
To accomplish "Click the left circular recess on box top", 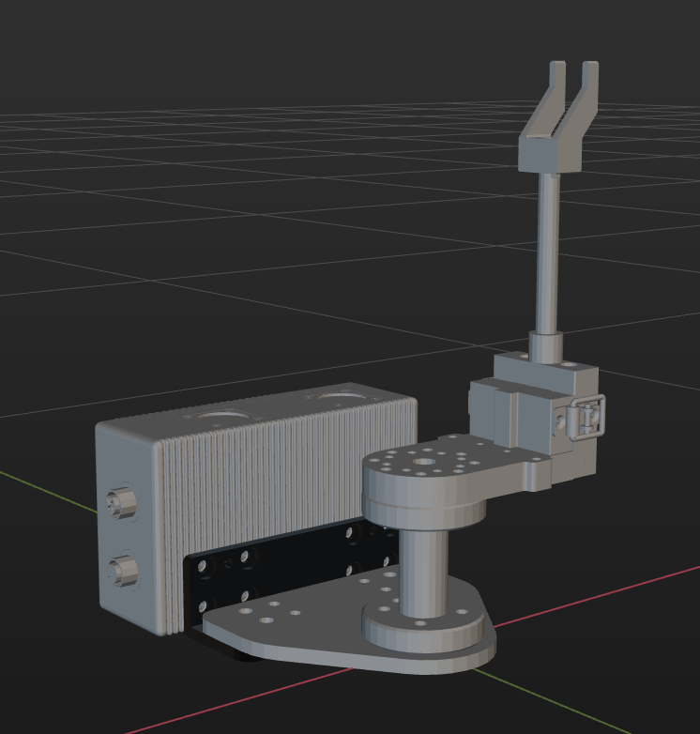I will pyautogui.click(x=222, y=416).
